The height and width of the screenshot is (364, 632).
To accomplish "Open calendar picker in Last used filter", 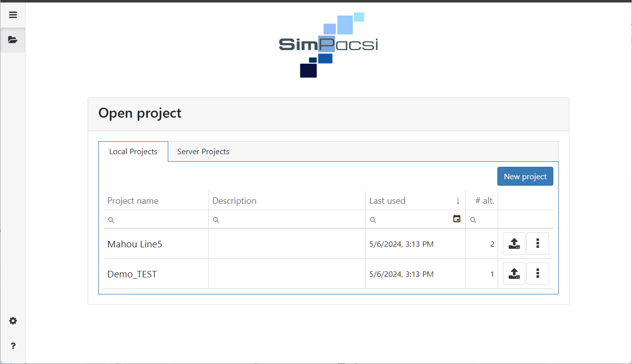I will [457, 219].
